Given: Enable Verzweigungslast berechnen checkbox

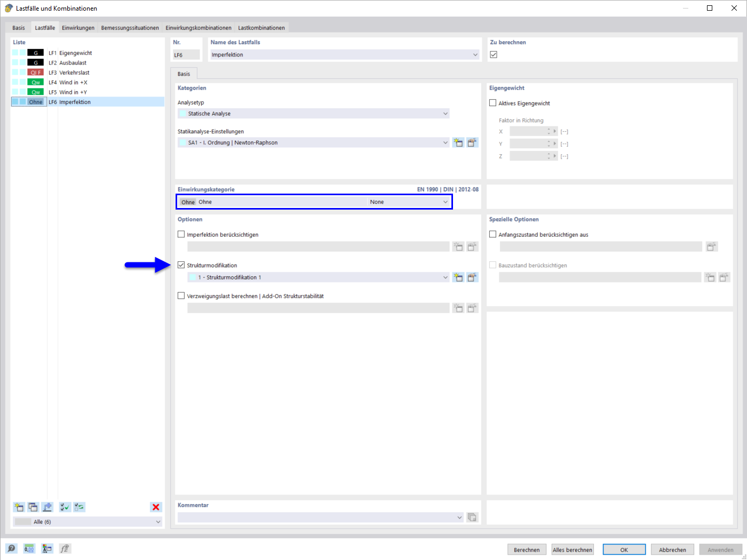Looking at the screenshot, I should [181, 295].
